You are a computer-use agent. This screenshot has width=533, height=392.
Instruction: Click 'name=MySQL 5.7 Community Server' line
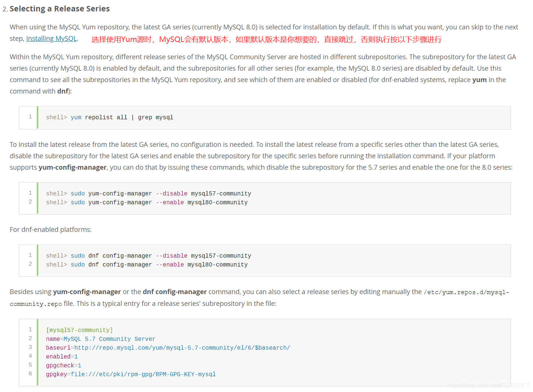click(x=100, y=339)
